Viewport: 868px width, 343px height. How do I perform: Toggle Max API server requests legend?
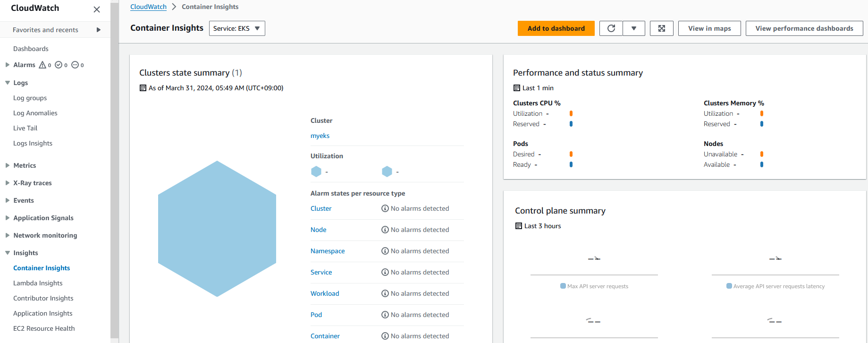[x=594, y=286]
